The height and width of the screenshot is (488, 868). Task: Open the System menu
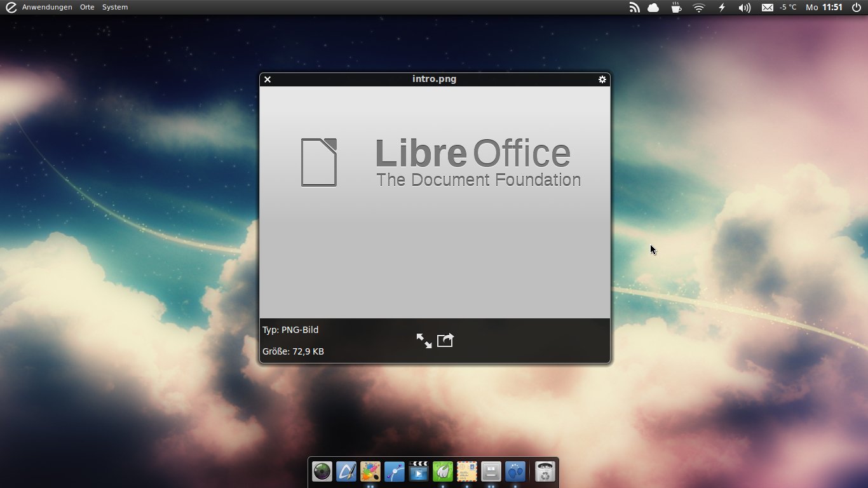[115, 7]
